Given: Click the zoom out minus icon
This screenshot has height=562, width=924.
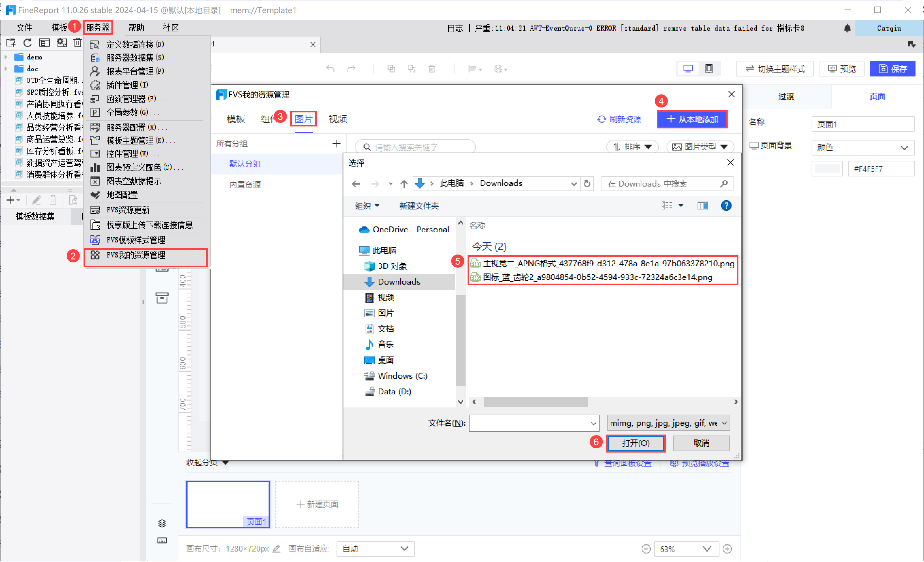Looking at the screenshot, I should point(646,549).
